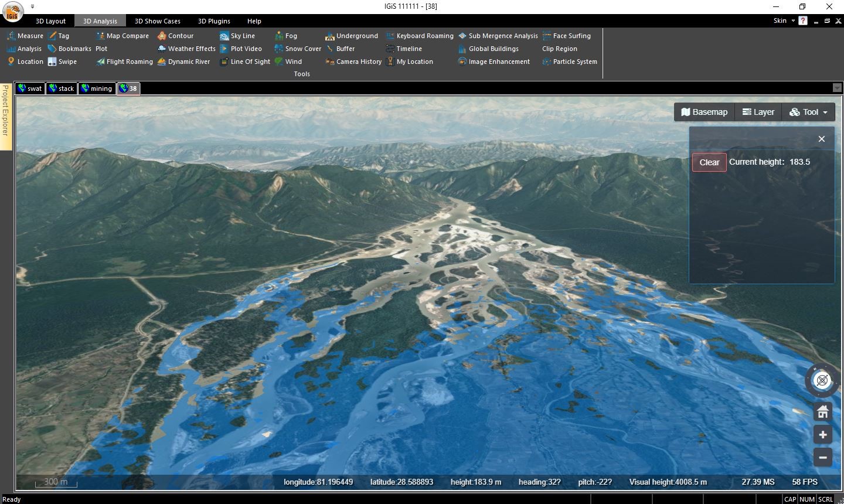Zoom out with the minus button
Image resolution: width=844 pixels, height=504 pixels.
pyautogui.click(x=823, y=458)
